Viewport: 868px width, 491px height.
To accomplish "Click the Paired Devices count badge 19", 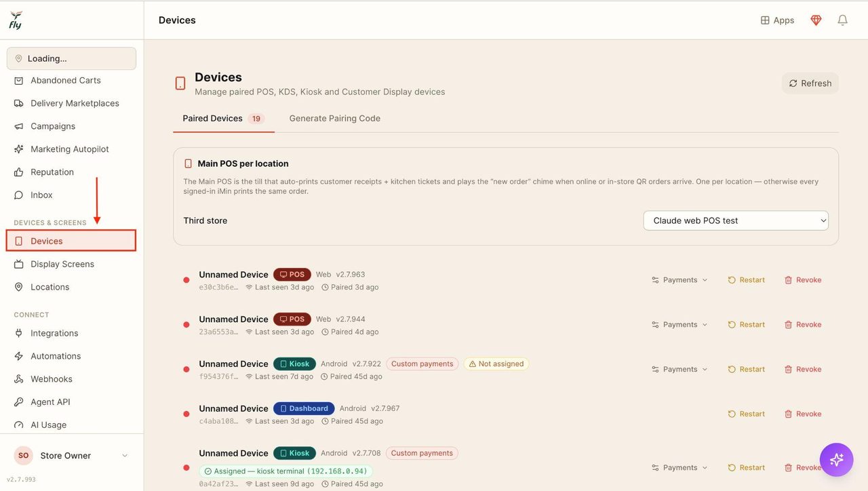I will 256,119.
